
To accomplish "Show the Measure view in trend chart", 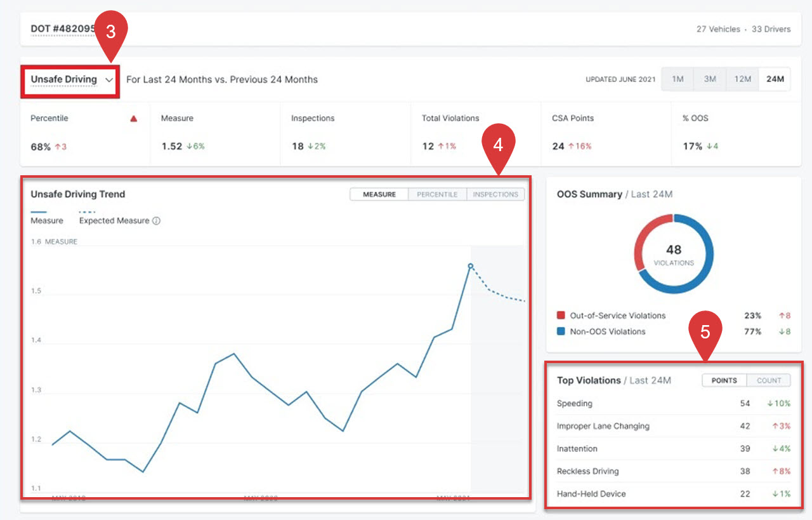I will (x=379, y=194).
